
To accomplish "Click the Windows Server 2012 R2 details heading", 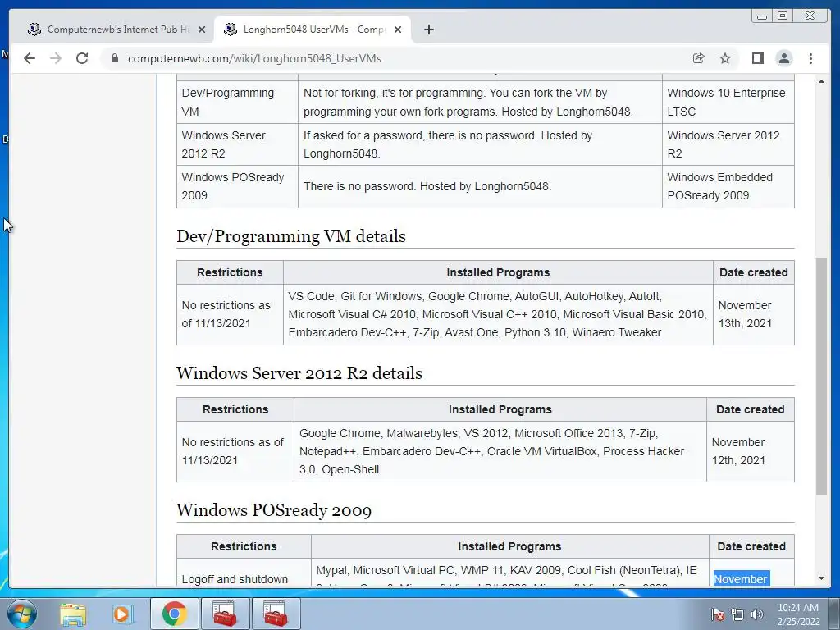I will point(299,373).
